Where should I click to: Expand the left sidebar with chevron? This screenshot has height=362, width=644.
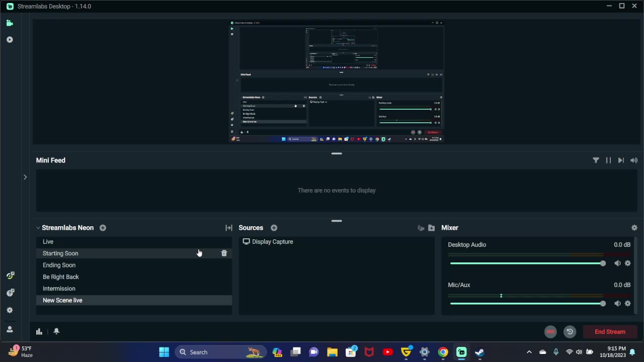click(x=25, y=177)
